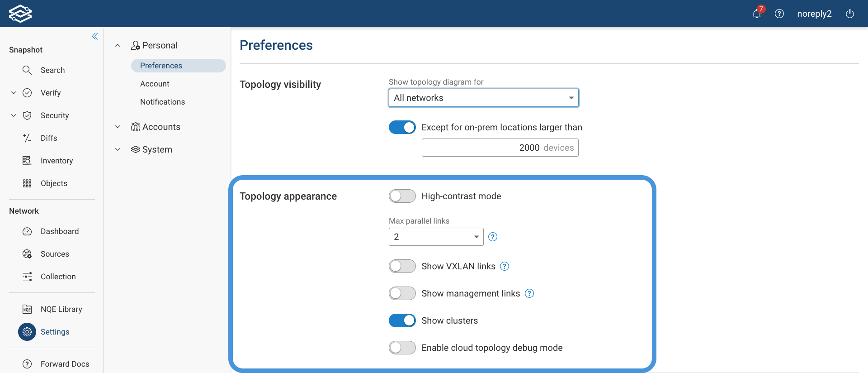The height and width of the screenshot is (373, 868).
Task: Open the Sources page
Action: point(55,254)
